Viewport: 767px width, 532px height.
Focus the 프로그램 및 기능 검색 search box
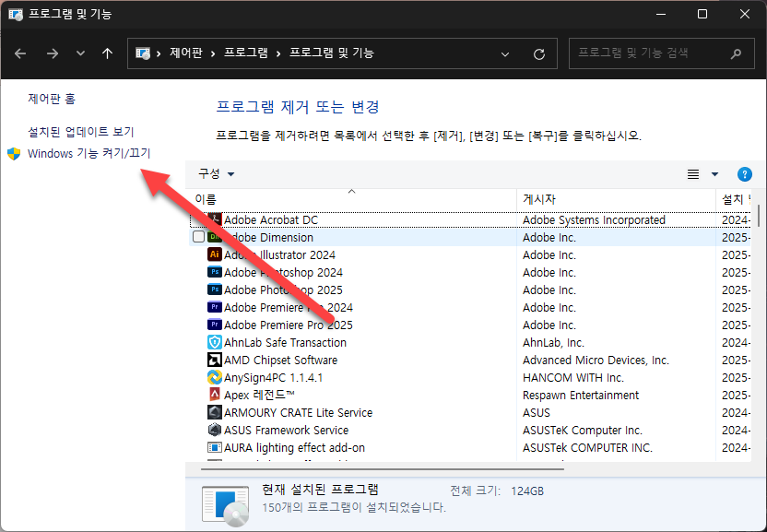pos(661,53)
